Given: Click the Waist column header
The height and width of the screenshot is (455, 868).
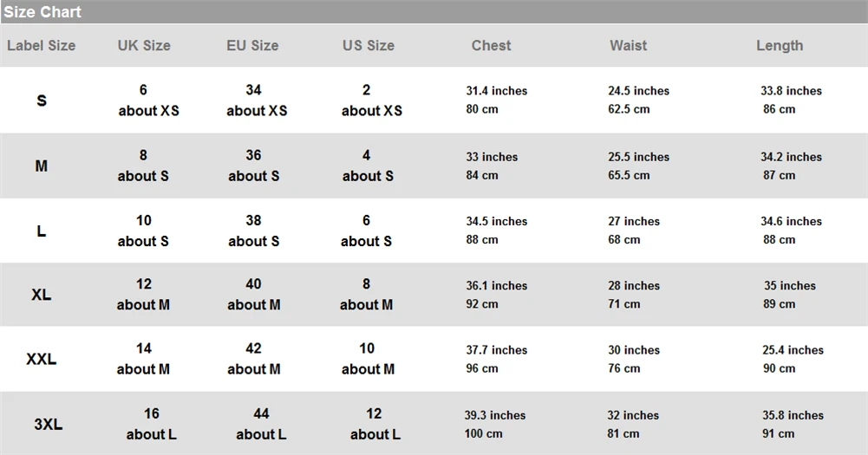Looking at the screenshot, I should click(x=629, y=45).
